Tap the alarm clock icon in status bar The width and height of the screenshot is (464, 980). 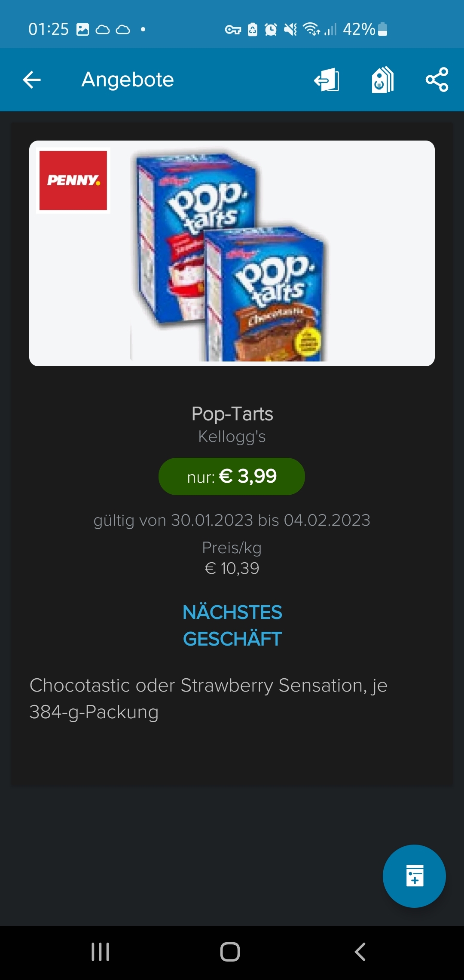[271, 29]
